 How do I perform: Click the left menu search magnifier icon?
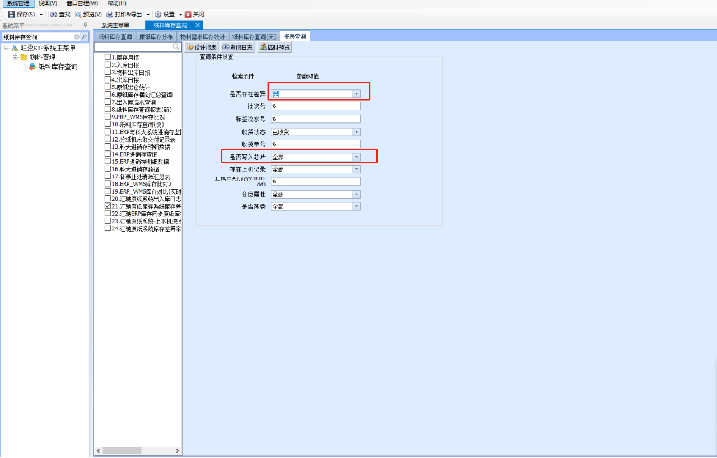click(84, 37)
